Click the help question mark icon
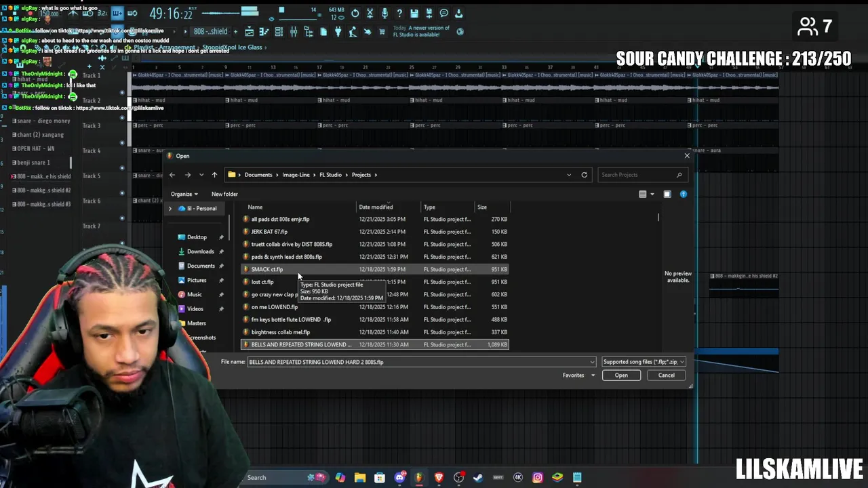The image size is (868, 488). (399, 13)
